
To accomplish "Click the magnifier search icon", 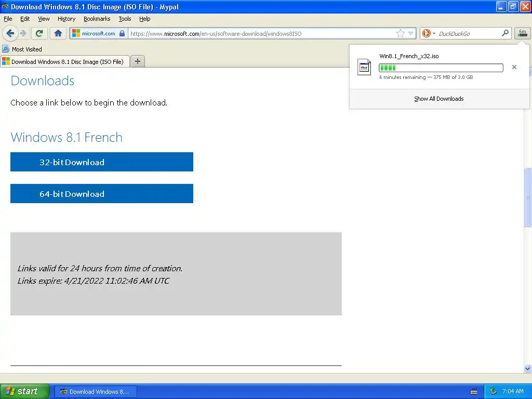I will [505, 33].
